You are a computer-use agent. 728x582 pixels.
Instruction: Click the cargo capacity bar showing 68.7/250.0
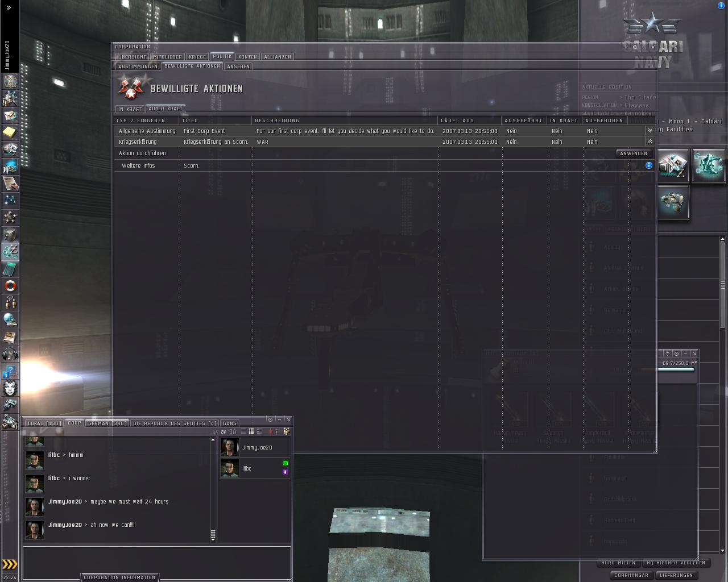click(x=668, y=369)
